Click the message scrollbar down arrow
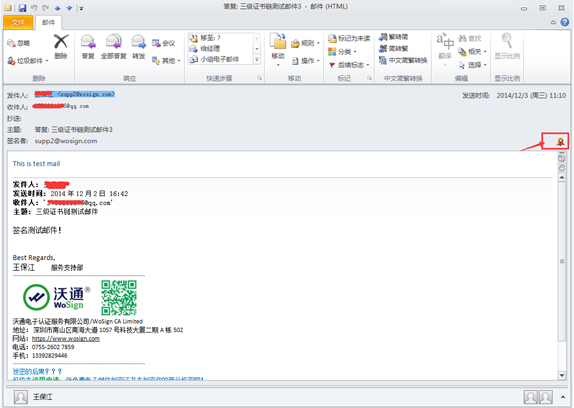Image resolution: width=574 pixels, height=408 pixels. point(562,375)
